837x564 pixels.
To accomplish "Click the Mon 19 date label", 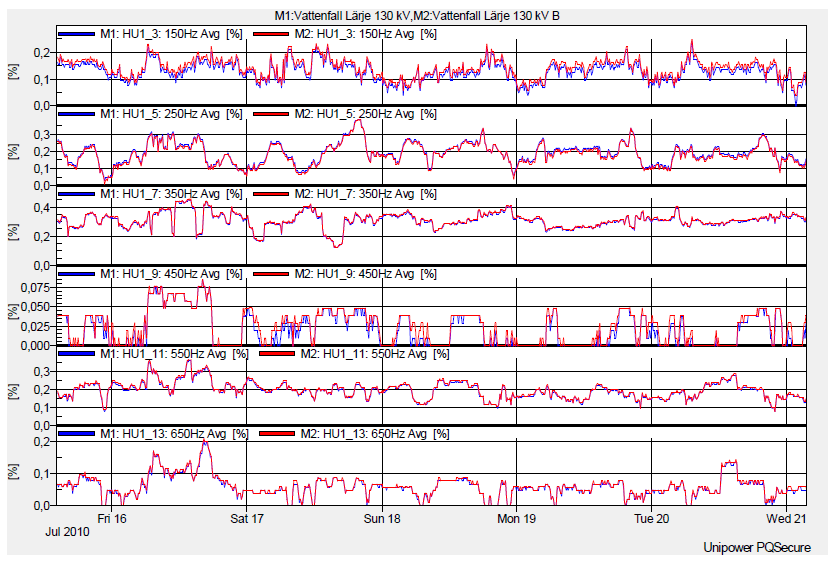I will coord(517,519).
